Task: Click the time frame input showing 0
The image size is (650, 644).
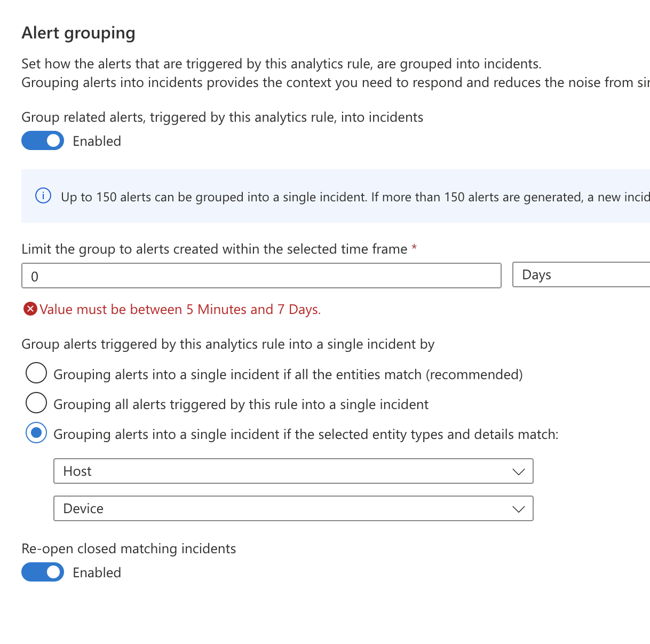Action: pos(261,275)
